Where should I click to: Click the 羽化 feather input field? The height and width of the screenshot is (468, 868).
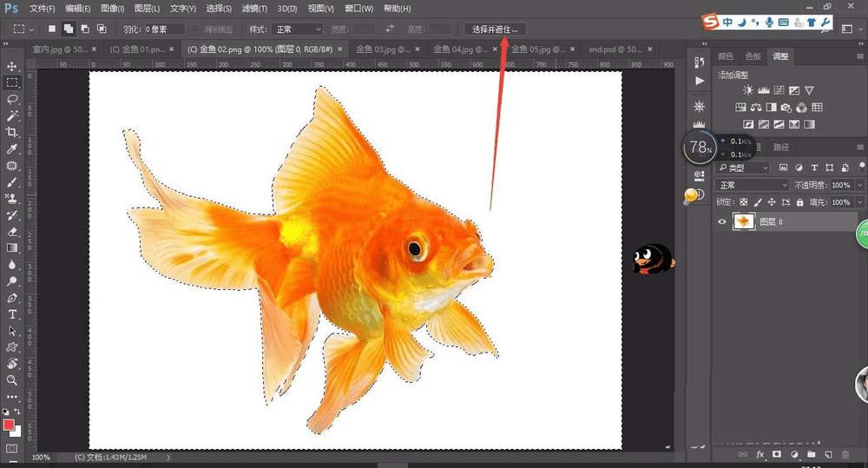(x=163, y=29)
